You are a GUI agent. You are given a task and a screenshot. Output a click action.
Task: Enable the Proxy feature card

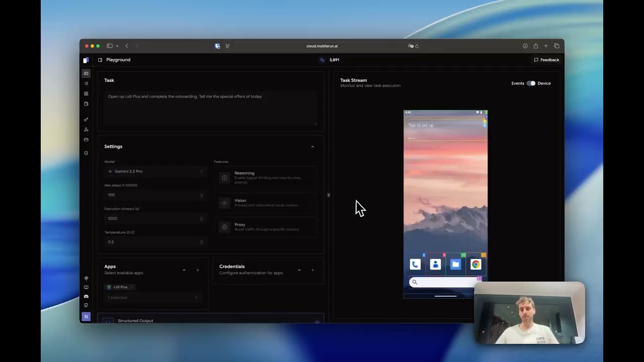[x=266, y=227]
